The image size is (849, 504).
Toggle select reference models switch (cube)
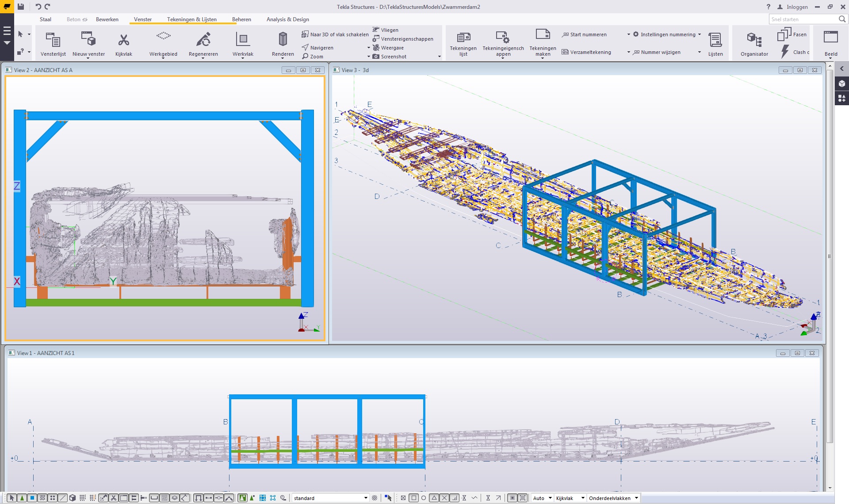(73, 498)
